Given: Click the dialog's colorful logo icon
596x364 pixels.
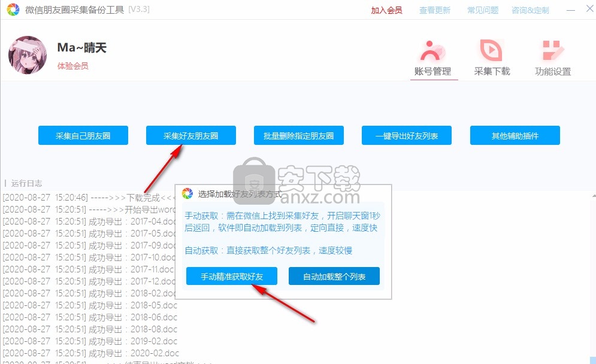Looking at the screenshot, I should [187, 193].
